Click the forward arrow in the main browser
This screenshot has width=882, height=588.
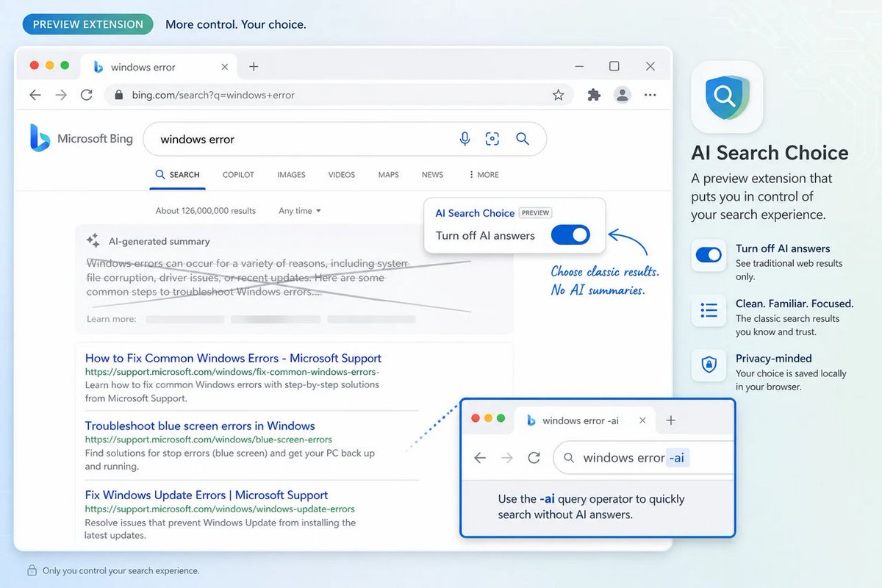coord(61,95)
